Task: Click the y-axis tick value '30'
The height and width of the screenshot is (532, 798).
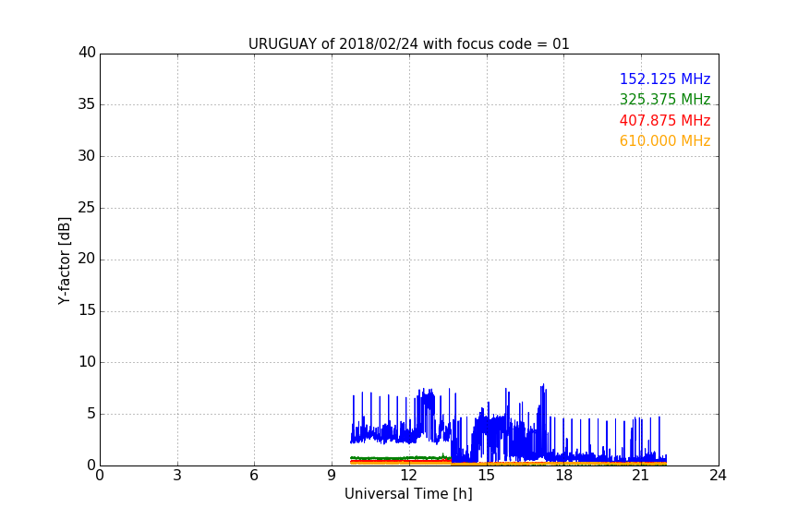Action: [x=87, y=156]
